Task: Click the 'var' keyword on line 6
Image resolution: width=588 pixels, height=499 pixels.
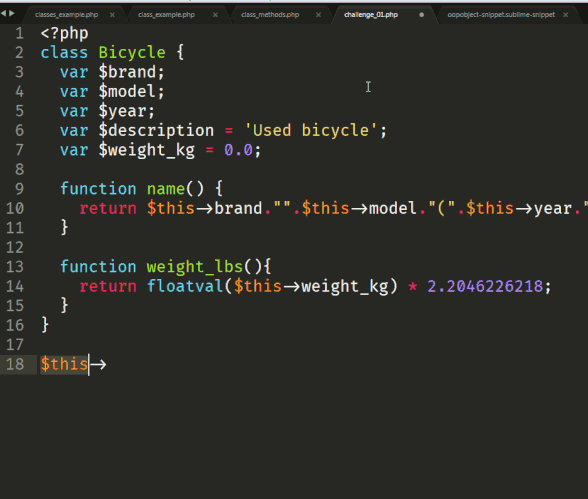Action: click(x=74, y=131)
